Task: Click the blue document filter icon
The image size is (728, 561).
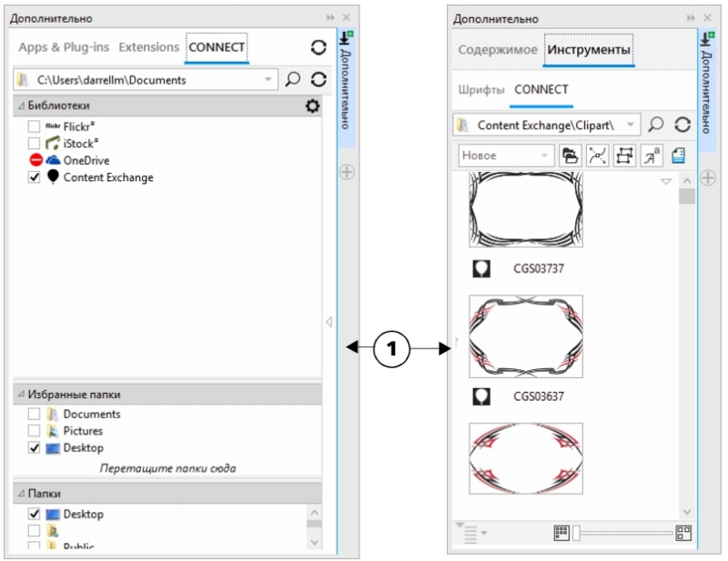Action: click(x=678, y=155)
